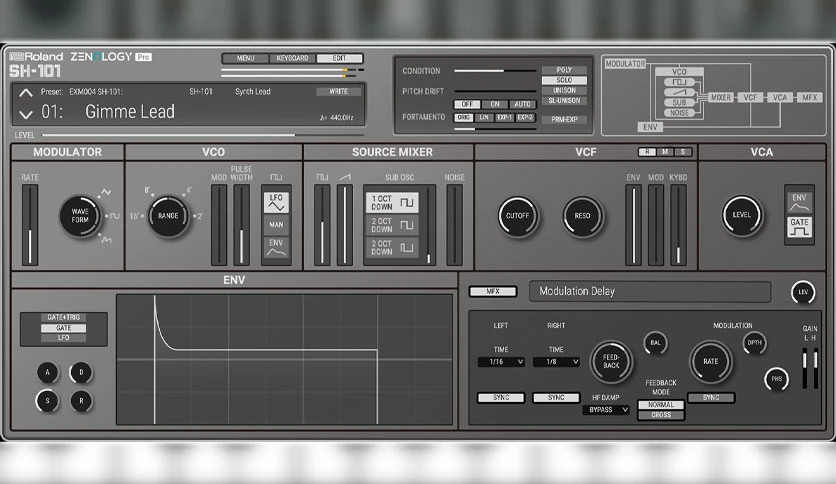Set condition mode to UNISON
This screenshot has width=836, height=484.
564,90
